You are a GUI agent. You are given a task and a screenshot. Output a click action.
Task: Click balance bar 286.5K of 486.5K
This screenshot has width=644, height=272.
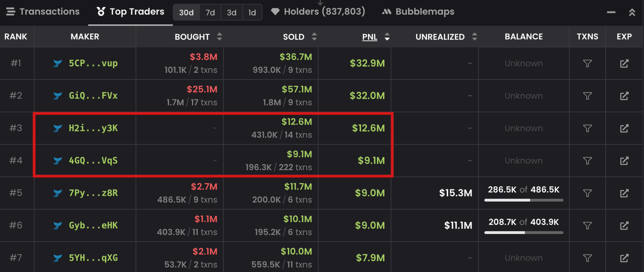524,200
